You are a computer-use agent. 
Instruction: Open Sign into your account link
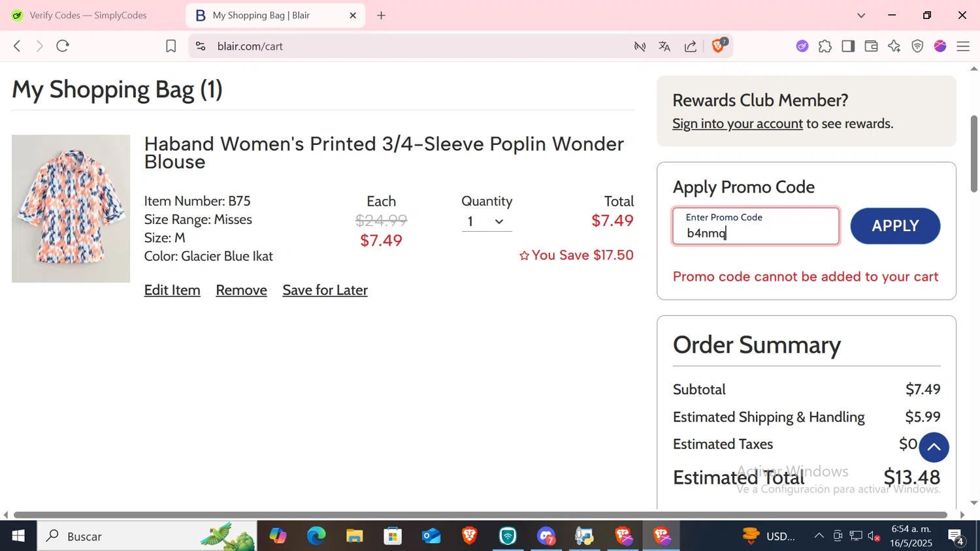(738, 123)
